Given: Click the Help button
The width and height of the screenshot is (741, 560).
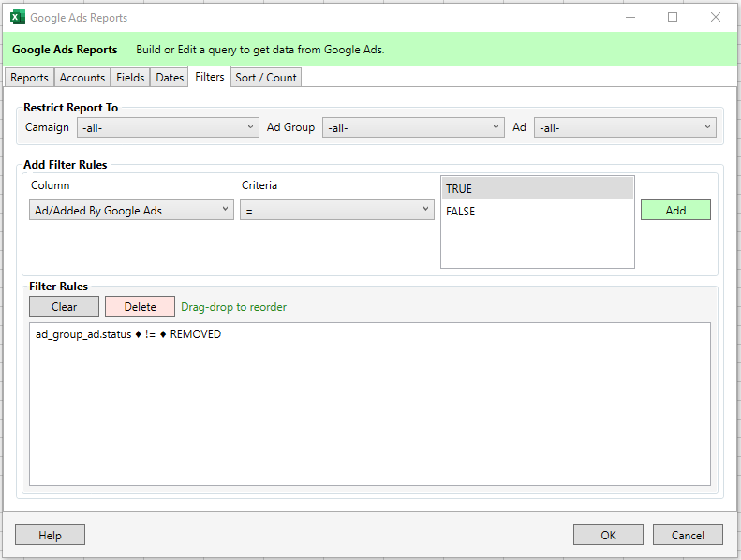Looking at the screenshot, I should coord(50,535).
